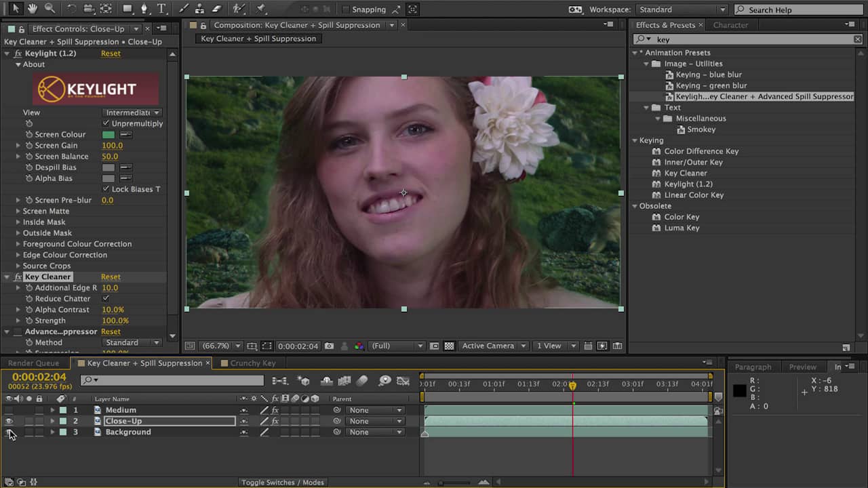The height and width of the screenshot is (488, 868).
Task: Show the Medium layer via eye toggle
Action: [9, 410]
